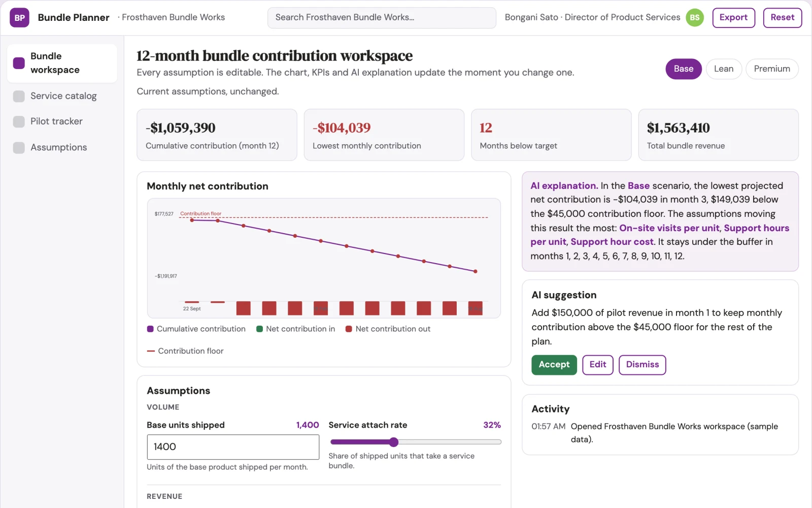Viewport: 812px width, 508px height.
Task: Accept the AI suggestion
Action: (x=554, y=365)
